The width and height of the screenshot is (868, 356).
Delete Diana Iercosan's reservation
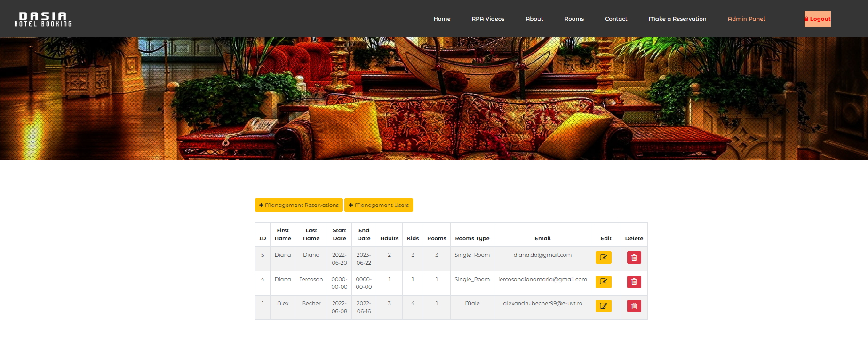pyautogui.click(x=634, y=282)
